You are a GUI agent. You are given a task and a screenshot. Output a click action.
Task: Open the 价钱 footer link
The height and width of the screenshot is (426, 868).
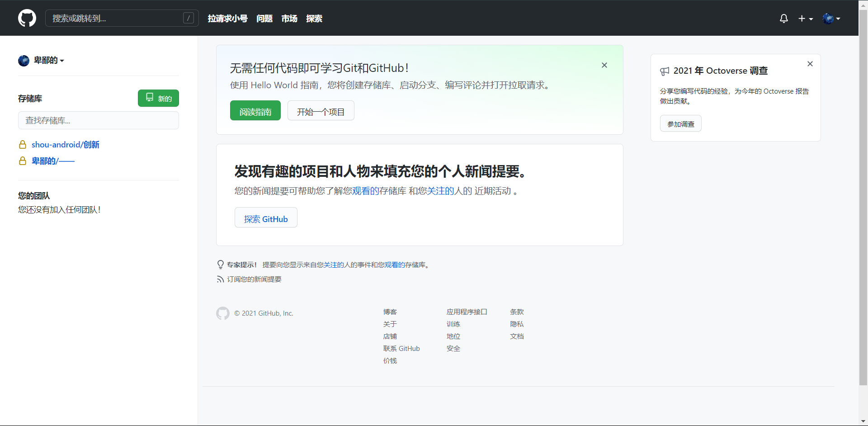390,361
